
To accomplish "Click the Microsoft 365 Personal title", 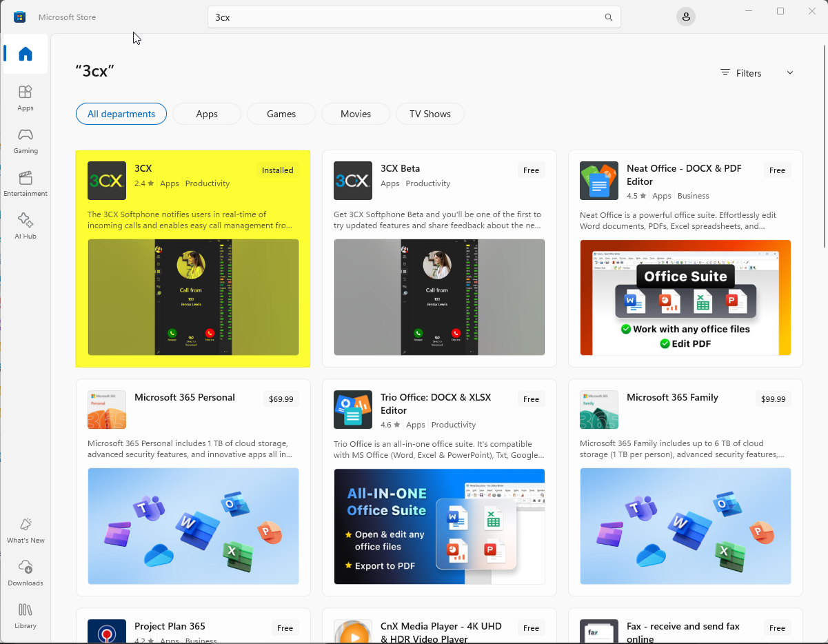I will point(185,397).
